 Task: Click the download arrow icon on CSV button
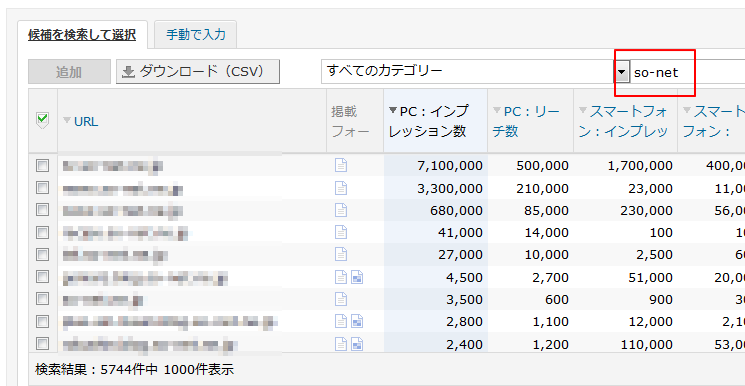click(128, 72)
